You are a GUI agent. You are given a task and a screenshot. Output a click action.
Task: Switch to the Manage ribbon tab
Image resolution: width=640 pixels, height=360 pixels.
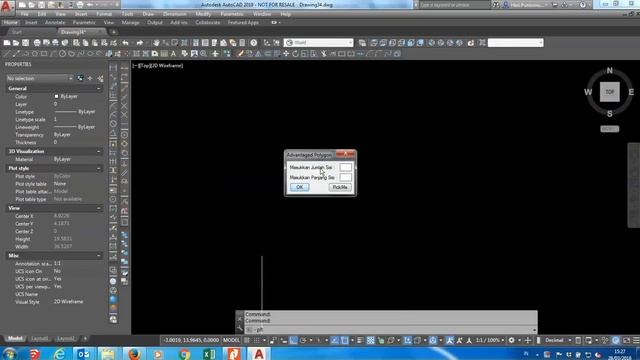point(130,23)
